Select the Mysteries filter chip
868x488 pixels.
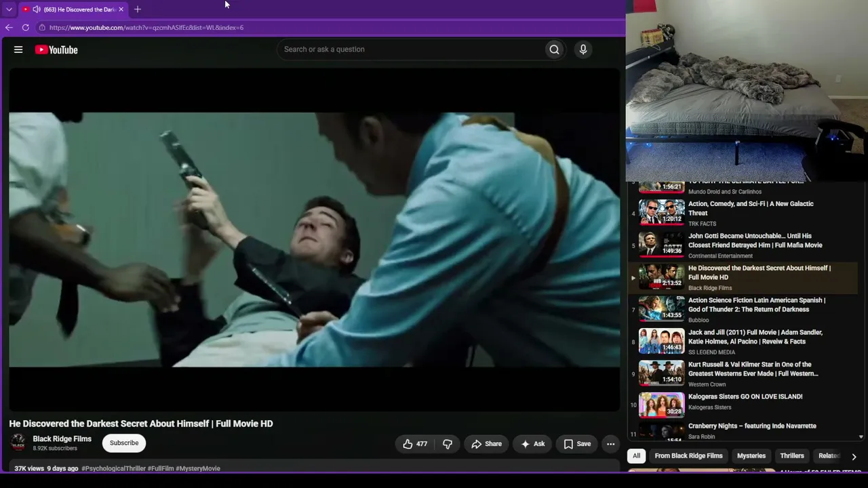pos(751,456)
